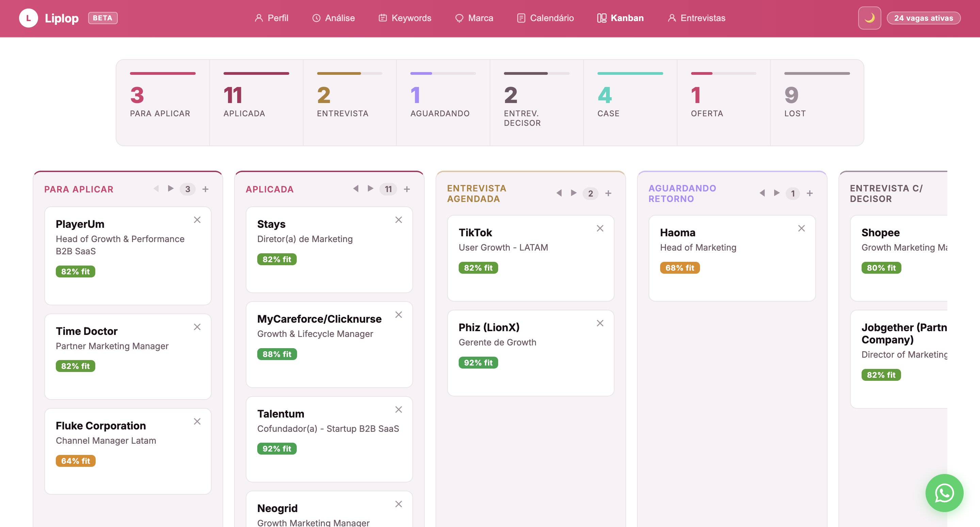Click the 24 vagas ativas badge
The height and width of the screenshot is (527, 980).
click(x=923, y=18)
